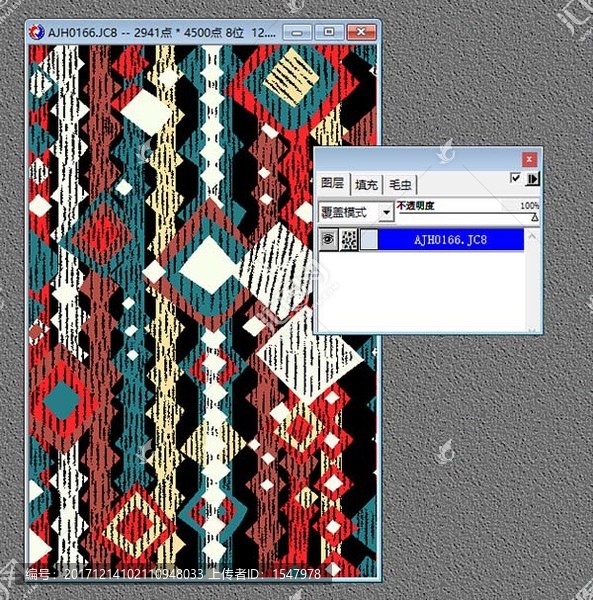
Task: Switch to the 图层 tab
Action: pos(333,184)
